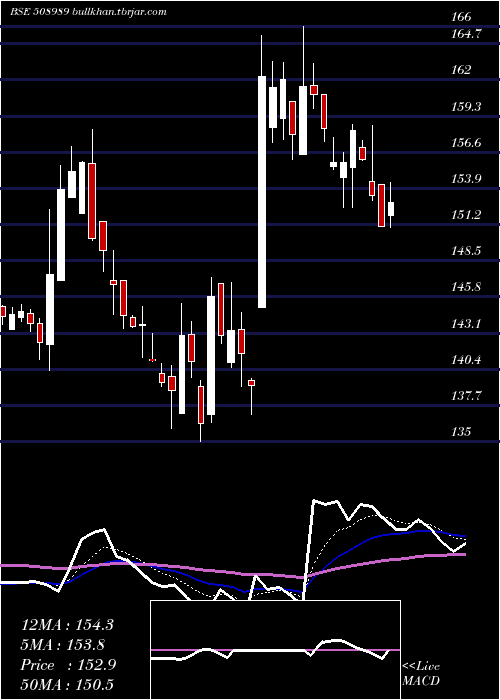
Task: Click inside the MACD inset chart panel
Action: pyautogui.click(x=275, y=650)
